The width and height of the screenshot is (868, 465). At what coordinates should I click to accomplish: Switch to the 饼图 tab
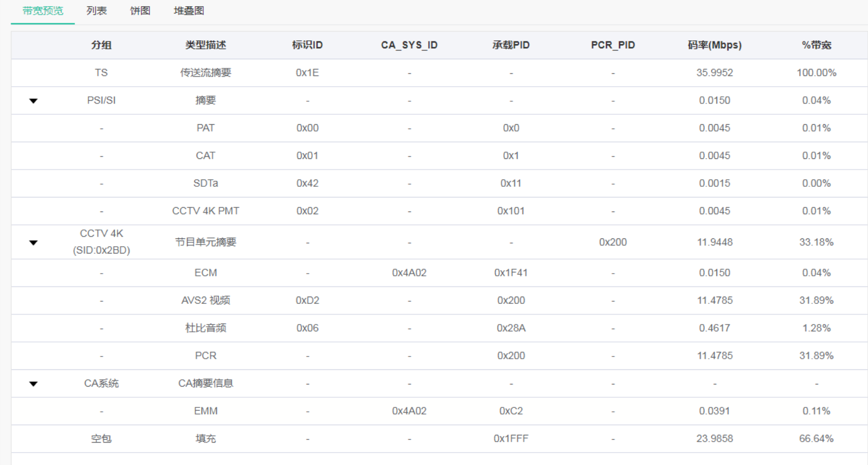pyautogui.click(x=140, y=11)
